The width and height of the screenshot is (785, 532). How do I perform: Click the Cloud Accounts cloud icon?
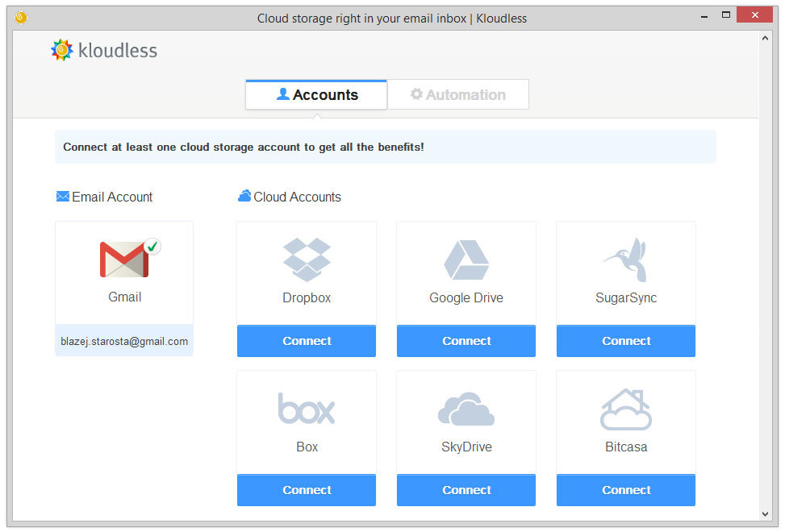tap(244, 196)
